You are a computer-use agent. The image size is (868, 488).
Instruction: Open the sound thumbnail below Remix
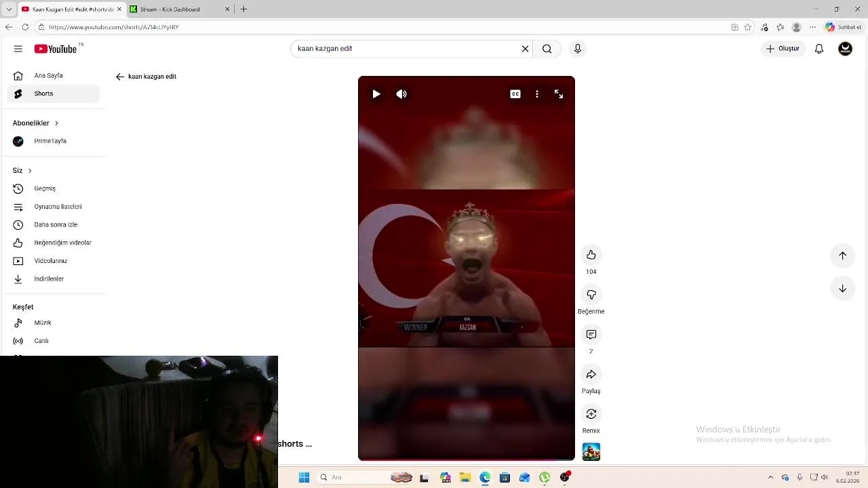[x=591, y=451]
